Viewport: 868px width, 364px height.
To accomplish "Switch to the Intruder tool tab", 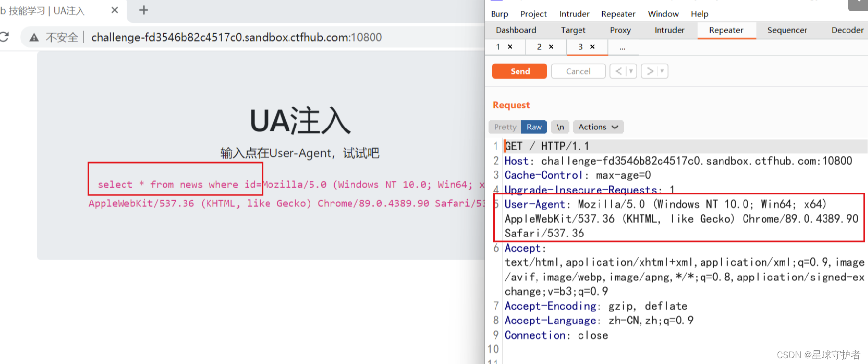I will tap(670, 30).
